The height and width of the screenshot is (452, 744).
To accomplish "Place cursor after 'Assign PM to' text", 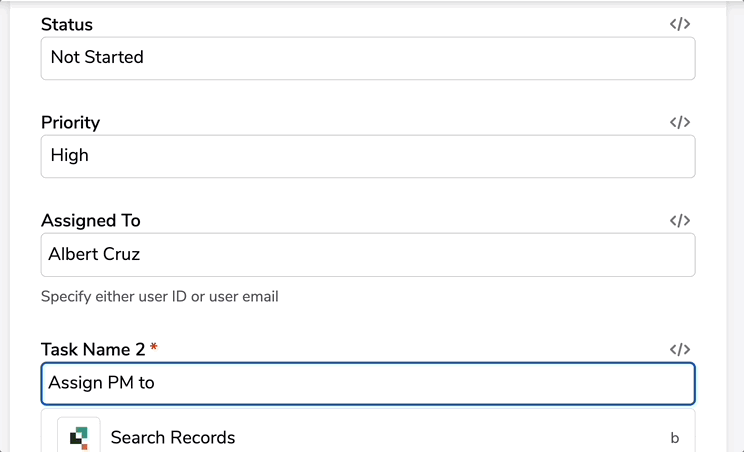I will click(x=156, y=383).
